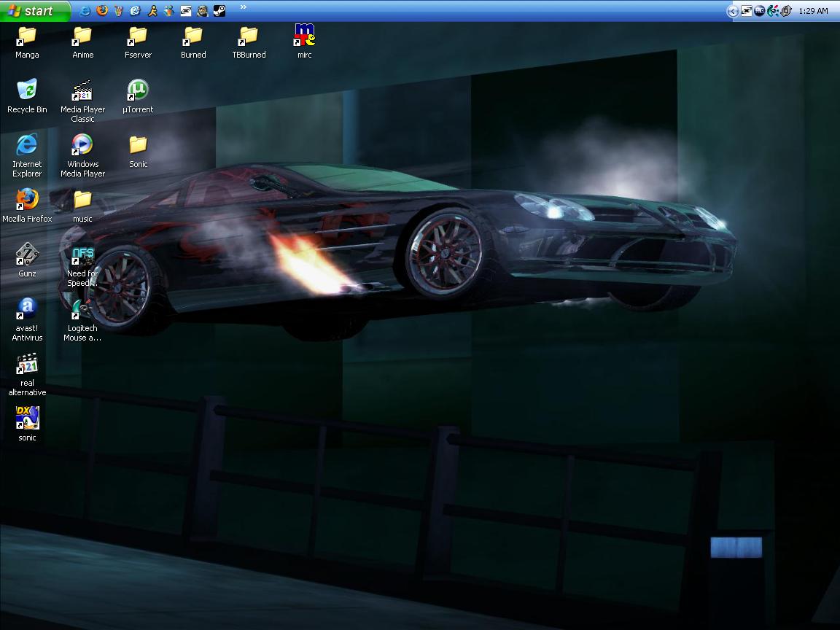This screenshot has width=840, height=630.
Task: Launch Need for Speed desktop shortcut
Action: pos(82,266)
